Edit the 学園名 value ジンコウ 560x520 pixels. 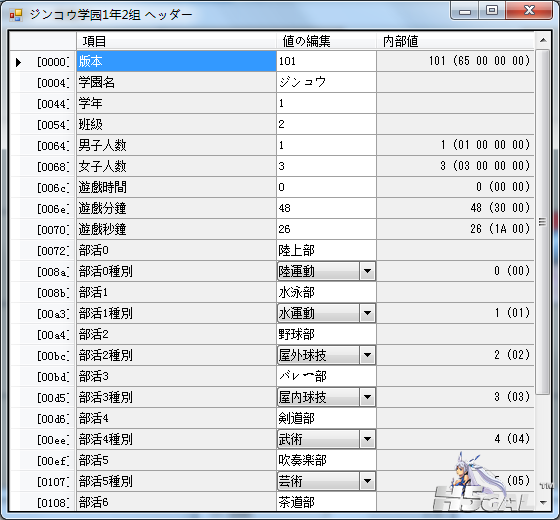point(326,82)
